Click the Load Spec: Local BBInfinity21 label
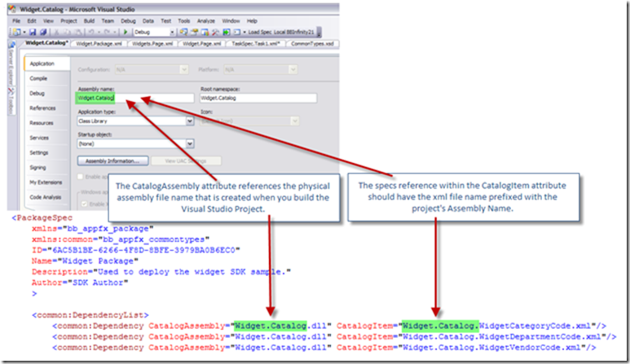Screen dimensions: 630x364 coord(281,32)
